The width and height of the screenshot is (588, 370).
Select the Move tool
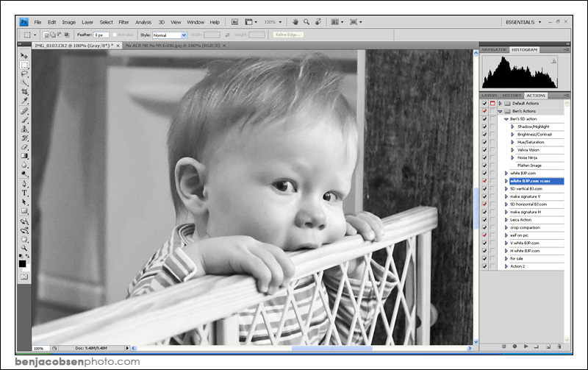[24, 56]
